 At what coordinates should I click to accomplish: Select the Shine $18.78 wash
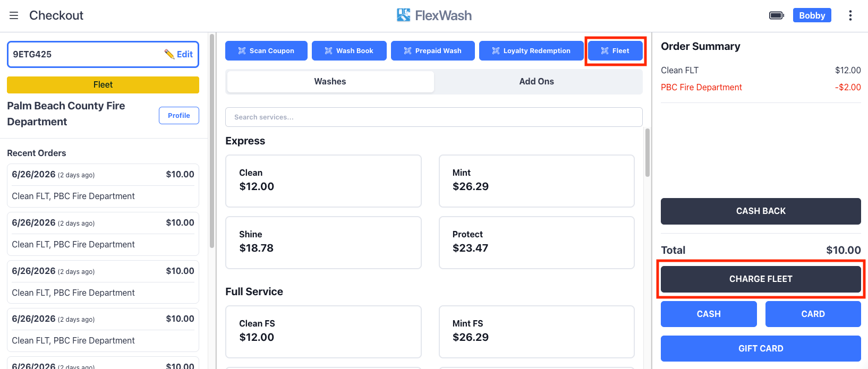coord(324,243)
